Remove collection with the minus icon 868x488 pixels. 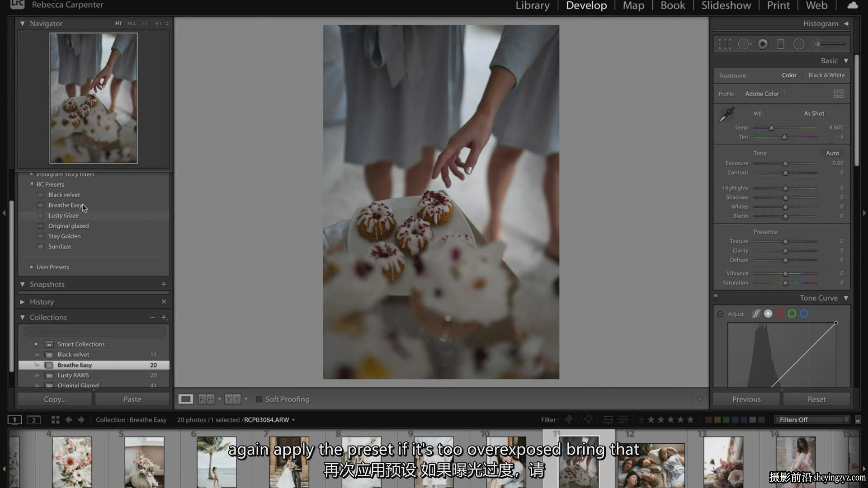coord(152,317)
